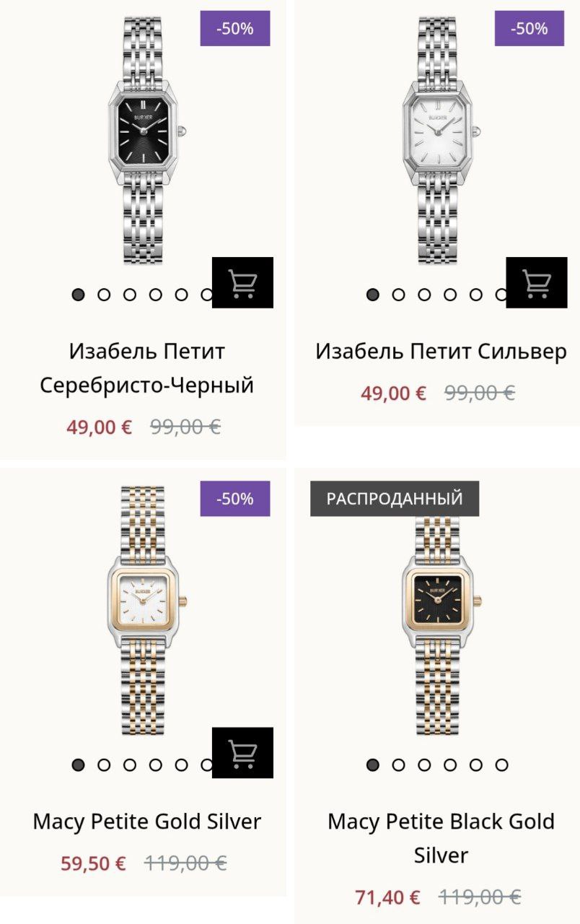
Task: Select last image dot for Macy Petite Black Gold Silver
Action: pos(502,765)
